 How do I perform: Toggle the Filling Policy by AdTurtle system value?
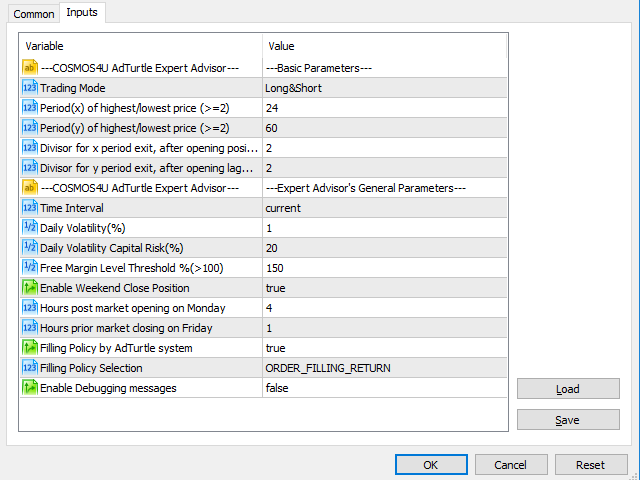pos(384,348)
